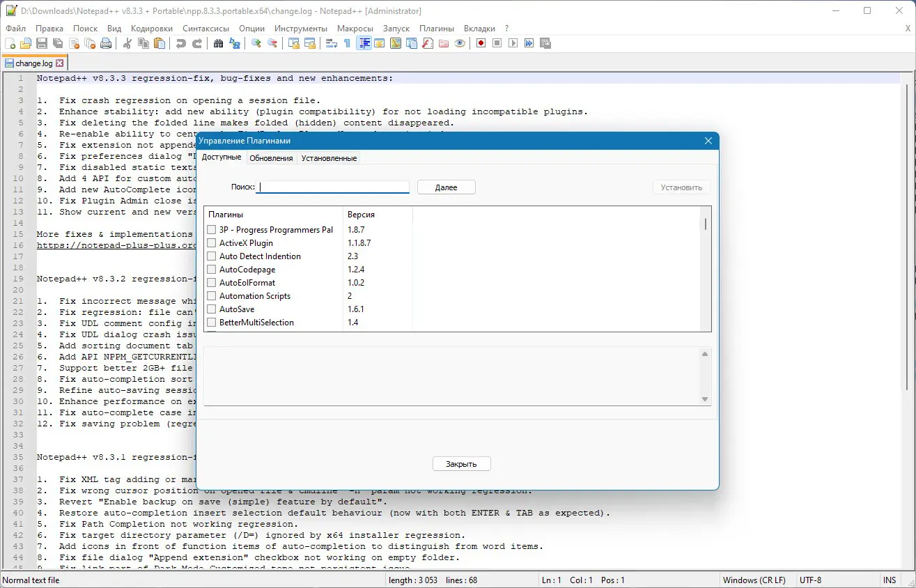916x588 pixels.
Task: Toggle synchronized vertical scrolling icon
Action: point(294,43)
